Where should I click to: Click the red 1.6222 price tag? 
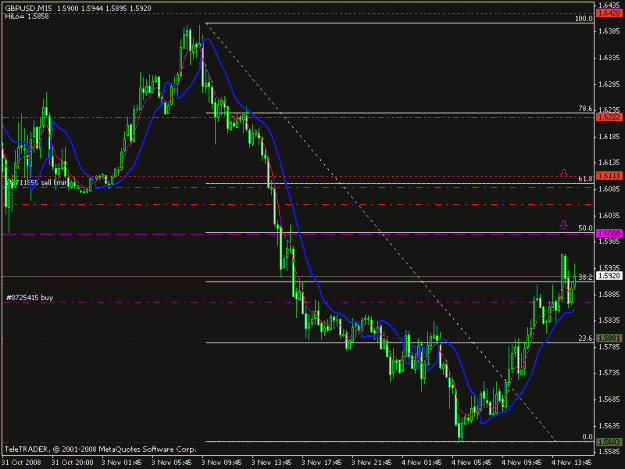coord(609,117)
